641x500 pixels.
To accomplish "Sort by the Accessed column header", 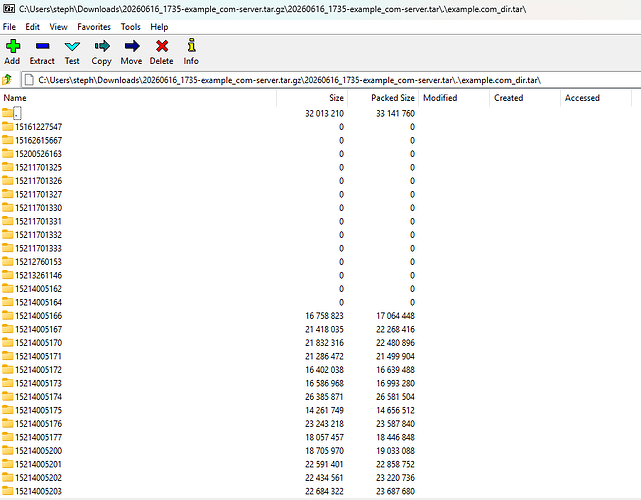I will click(x=596, y=98).
